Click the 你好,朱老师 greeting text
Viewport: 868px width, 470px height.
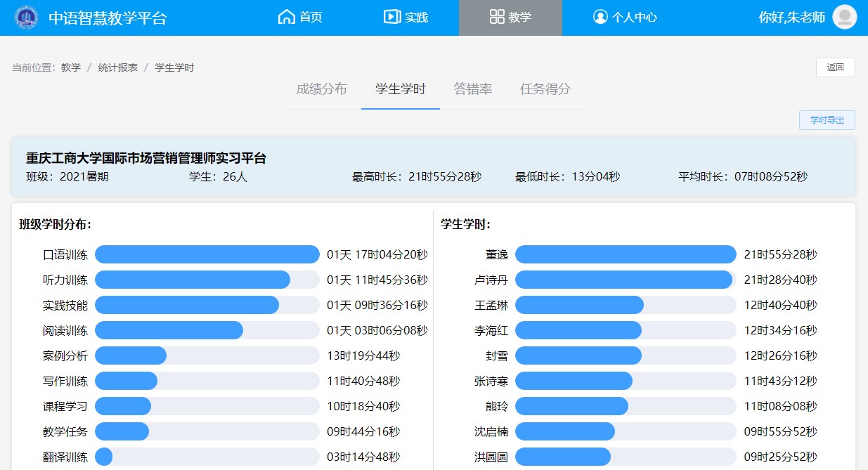tap(791, 18)
